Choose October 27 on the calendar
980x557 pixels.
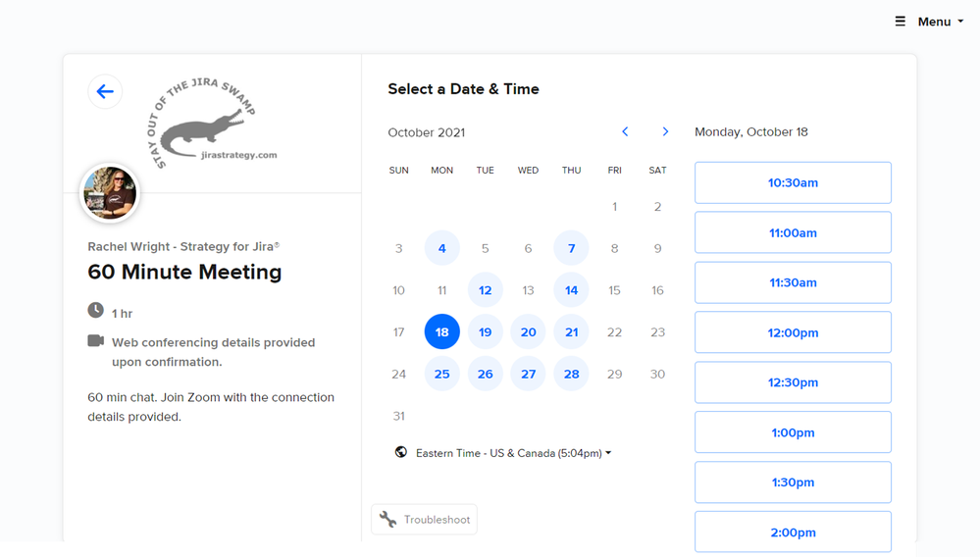(528, 374)
